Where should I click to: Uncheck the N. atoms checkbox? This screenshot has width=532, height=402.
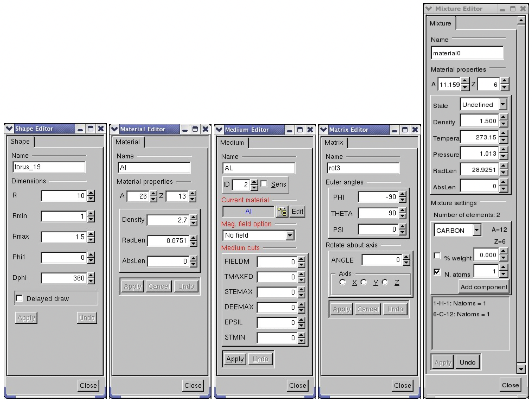point(437,272)
